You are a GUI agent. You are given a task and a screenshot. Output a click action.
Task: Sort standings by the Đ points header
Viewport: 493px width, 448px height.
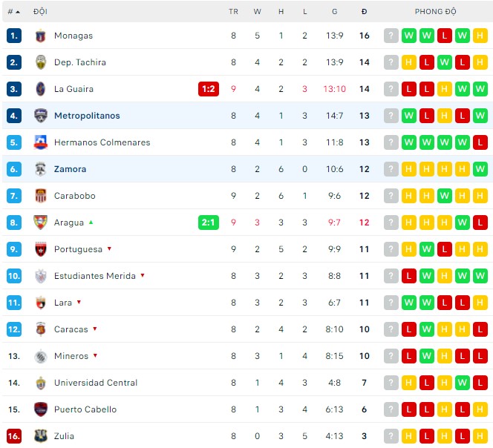[x=364, y=12]
